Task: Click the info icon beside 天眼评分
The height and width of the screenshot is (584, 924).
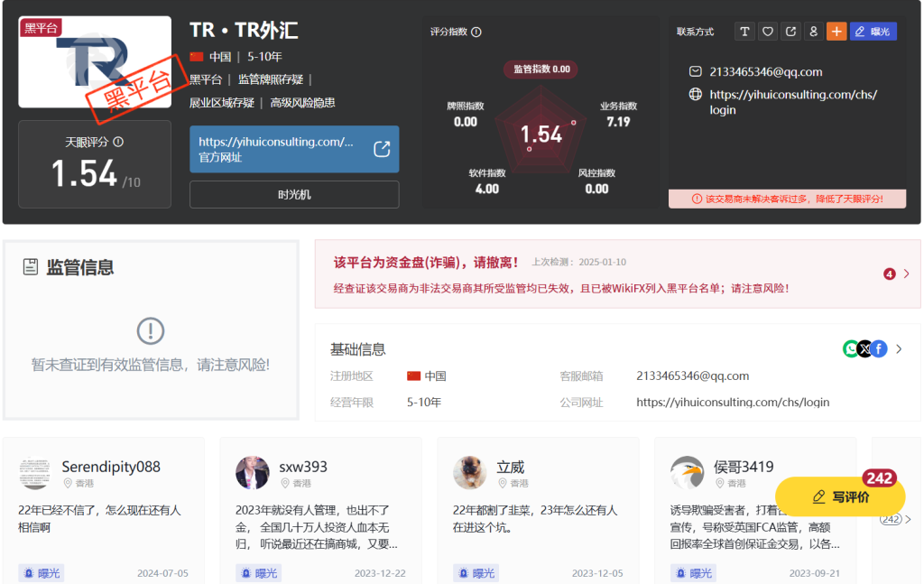Action: [x=118, y=142]
